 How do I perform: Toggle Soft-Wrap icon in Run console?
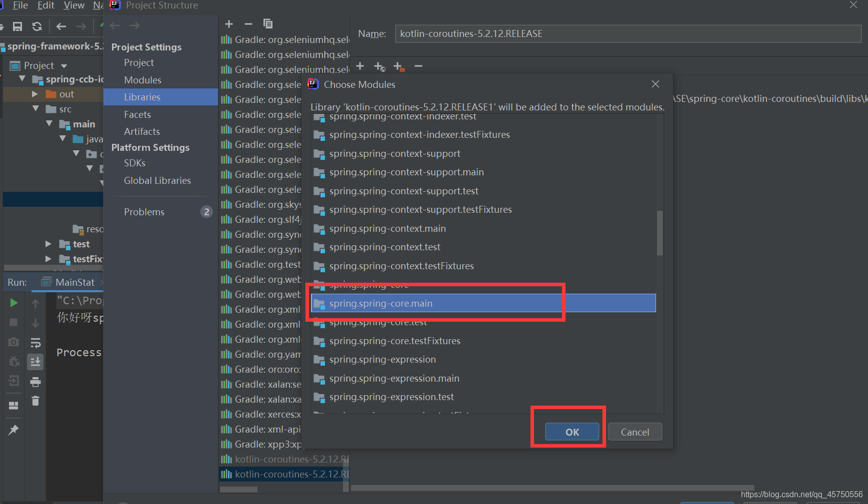35,343
